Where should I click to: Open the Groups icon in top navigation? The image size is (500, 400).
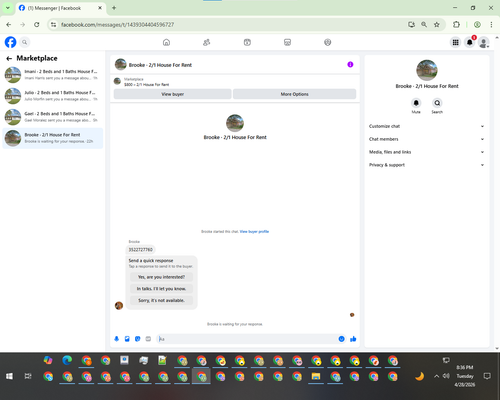pos(328,42)
